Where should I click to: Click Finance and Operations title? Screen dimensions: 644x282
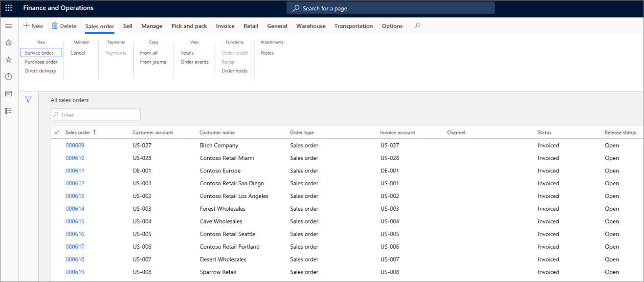click(58, 8)
